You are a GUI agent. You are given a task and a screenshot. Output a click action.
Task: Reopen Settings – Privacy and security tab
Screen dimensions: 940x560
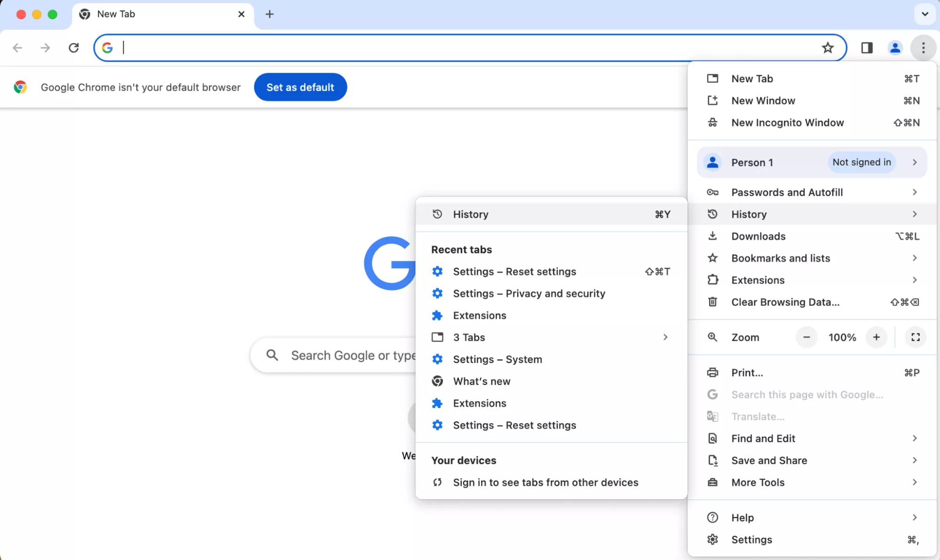pos(529,293)
